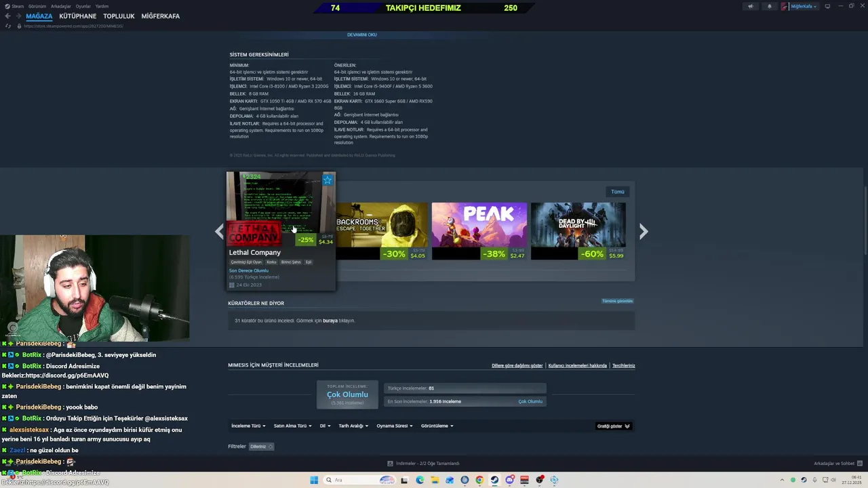The image size is (868, 488).
Task: Click the Windows Start button
Action: pos(314,480)
